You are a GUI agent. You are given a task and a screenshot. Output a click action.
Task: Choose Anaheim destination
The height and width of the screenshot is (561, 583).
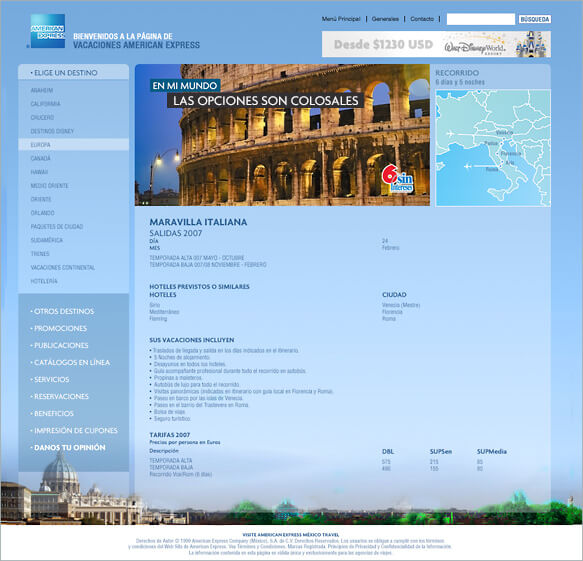click(x=42, y=90)
